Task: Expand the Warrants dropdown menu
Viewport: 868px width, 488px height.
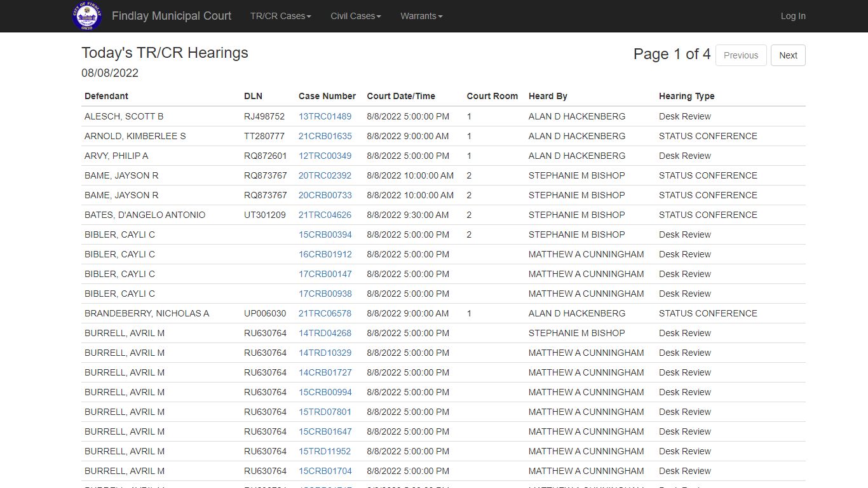Action: click(x=421, y=16)
